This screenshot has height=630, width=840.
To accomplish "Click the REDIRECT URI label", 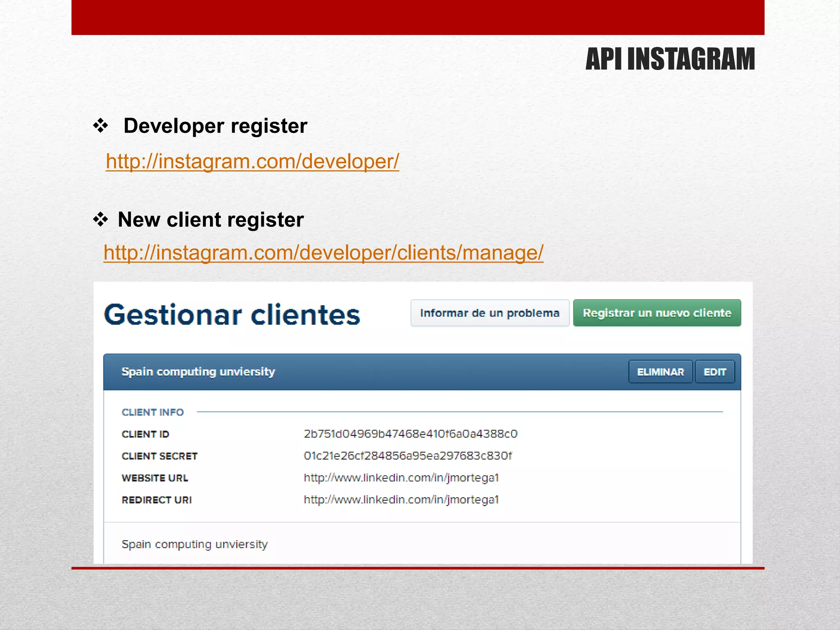I will coord(157,500).
